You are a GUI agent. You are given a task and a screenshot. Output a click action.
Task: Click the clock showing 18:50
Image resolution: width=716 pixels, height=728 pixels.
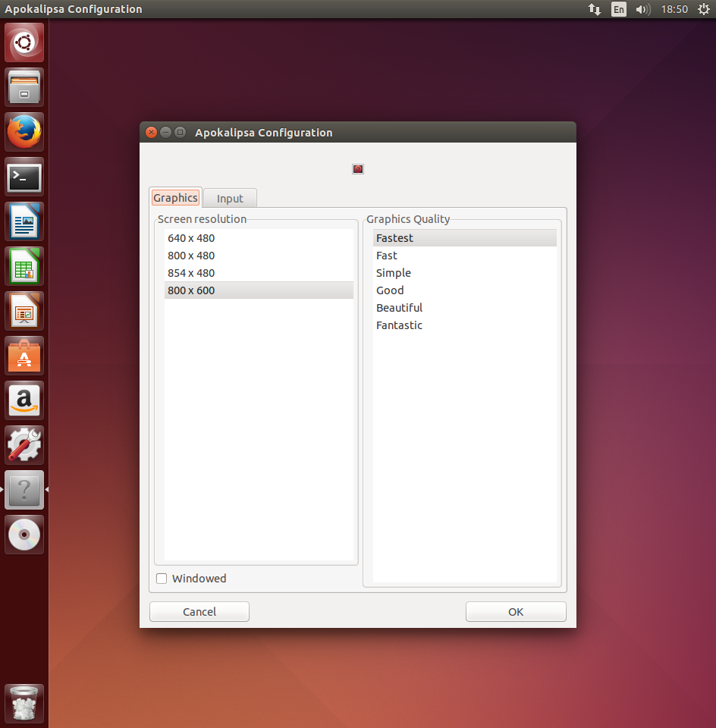tap(674, 9)
